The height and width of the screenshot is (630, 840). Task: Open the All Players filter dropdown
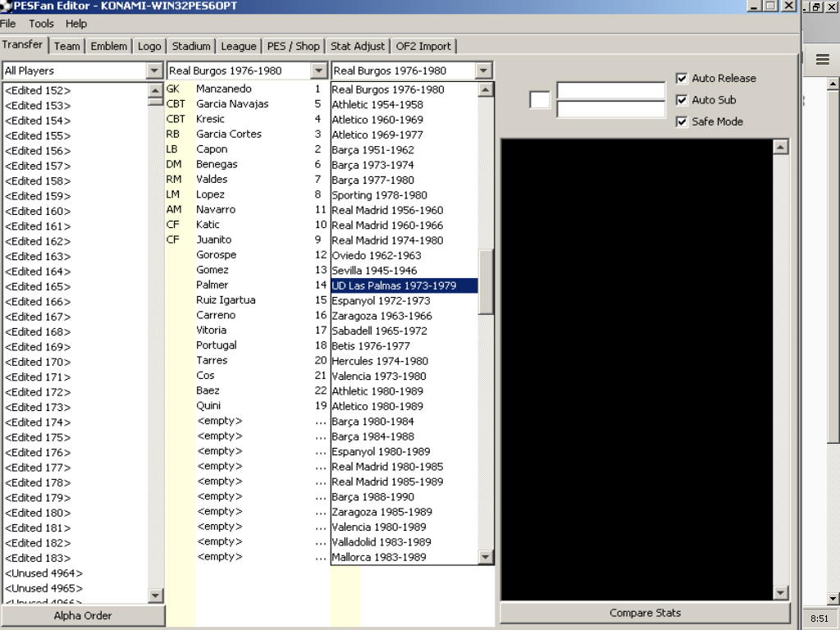coord(154,71)
